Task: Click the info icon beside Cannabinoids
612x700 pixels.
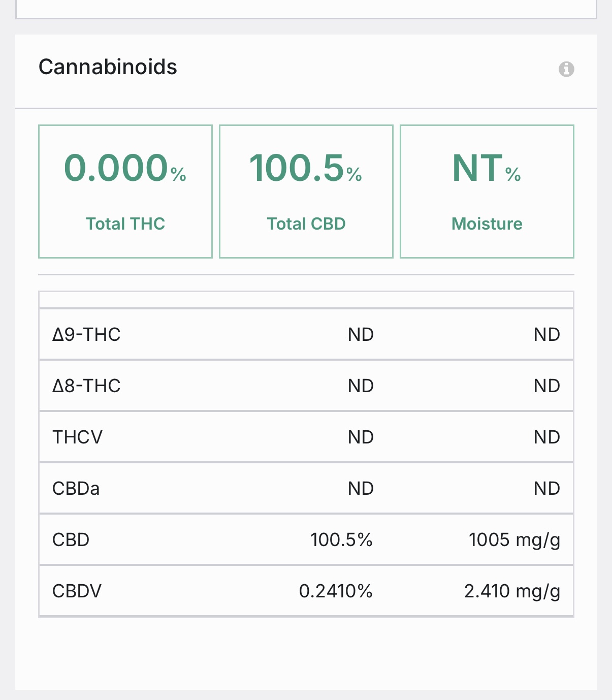Action: pos(566,69)
